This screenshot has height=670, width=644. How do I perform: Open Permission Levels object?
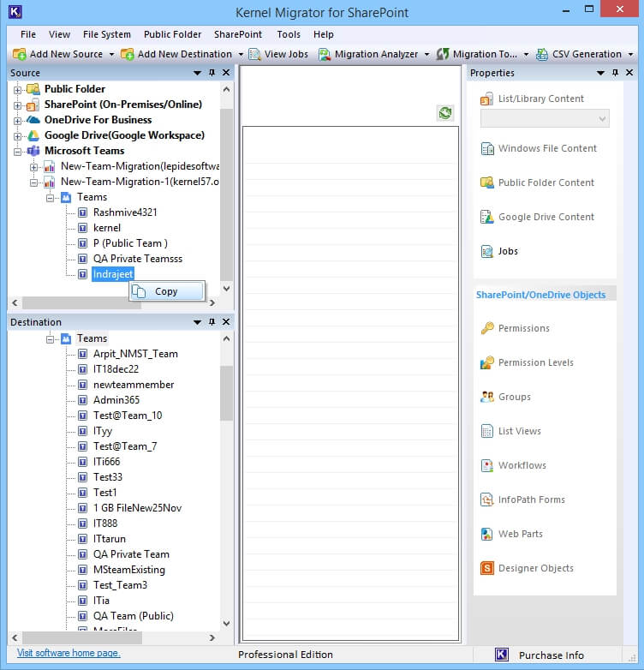click(527, 362)
